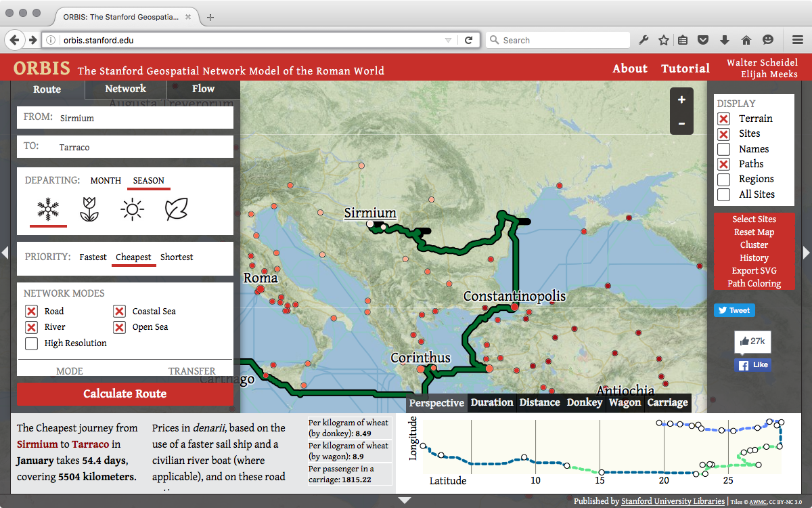This screenshot has height=508, width=812.
Task: Toggle the Paths display checkbox
Action: point(724,164)
